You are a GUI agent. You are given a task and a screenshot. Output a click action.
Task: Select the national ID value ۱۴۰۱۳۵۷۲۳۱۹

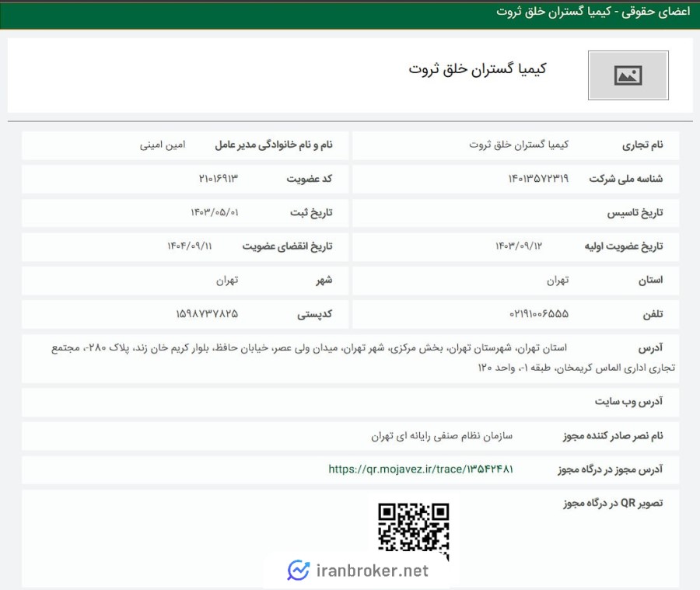click(538, 179)
